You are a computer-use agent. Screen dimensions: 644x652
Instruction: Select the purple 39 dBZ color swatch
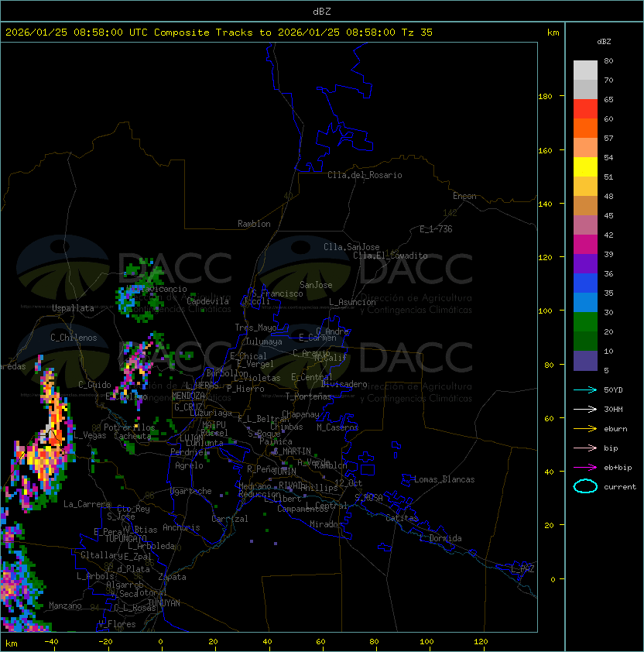[x=585, y=263]
